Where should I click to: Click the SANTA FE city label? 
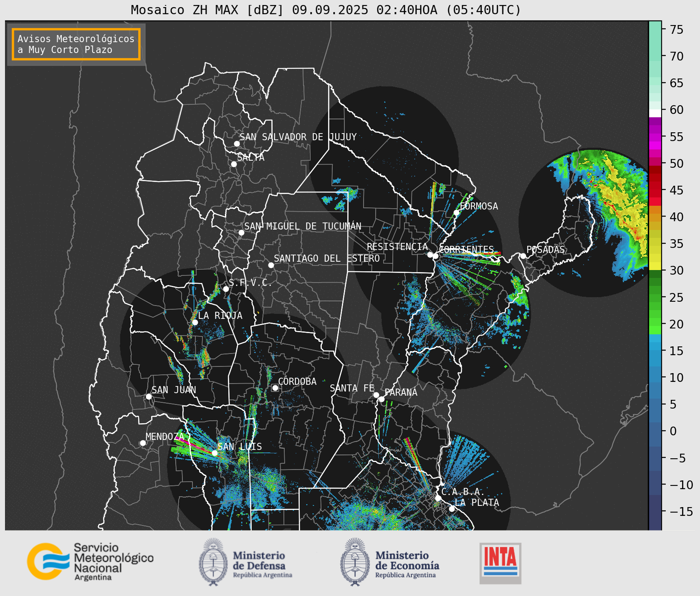pos(352,388)
